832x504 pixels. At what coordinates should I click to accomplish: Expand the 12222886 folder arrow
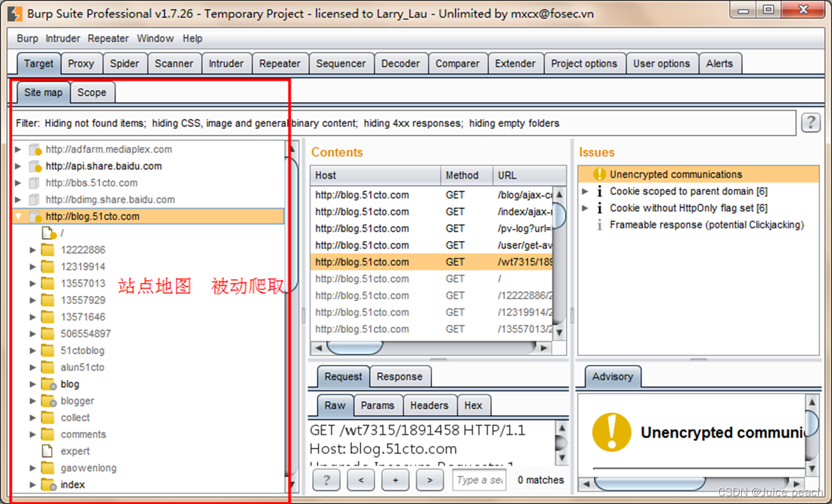pos(33,250)
